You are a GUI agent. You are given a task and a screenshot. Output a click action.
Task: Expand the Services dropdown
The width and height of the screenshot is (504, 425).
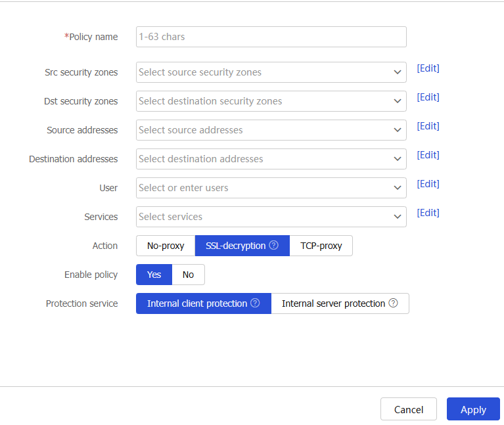(271, 217)
